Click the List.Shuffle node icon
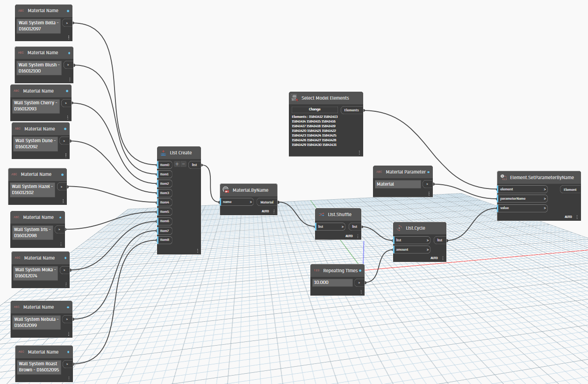Screen dimensions: 588x384 point(320,215)
